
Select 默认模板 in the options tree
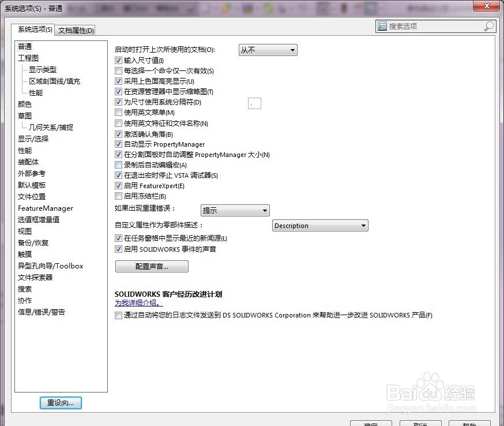[32, 185]
